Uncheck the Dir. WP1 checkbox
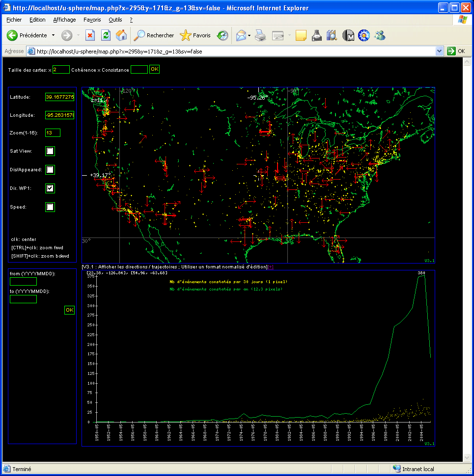 (49, 188)
